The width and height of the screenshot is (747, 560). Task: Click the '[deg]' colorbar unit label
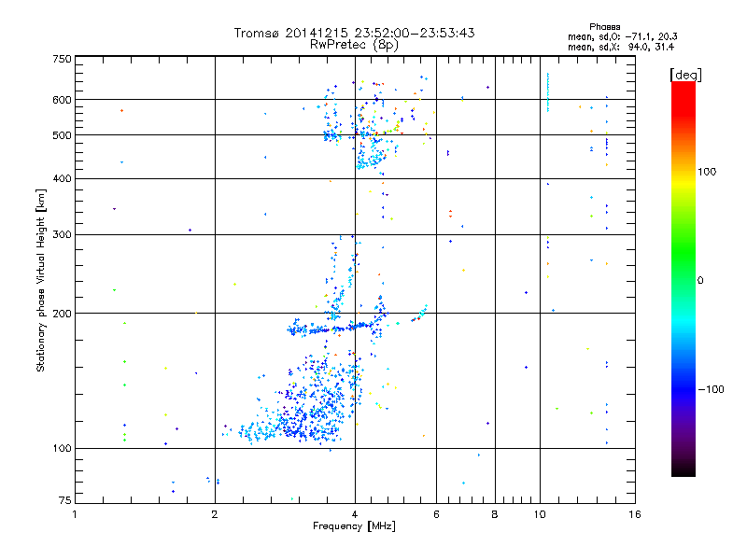685,76
